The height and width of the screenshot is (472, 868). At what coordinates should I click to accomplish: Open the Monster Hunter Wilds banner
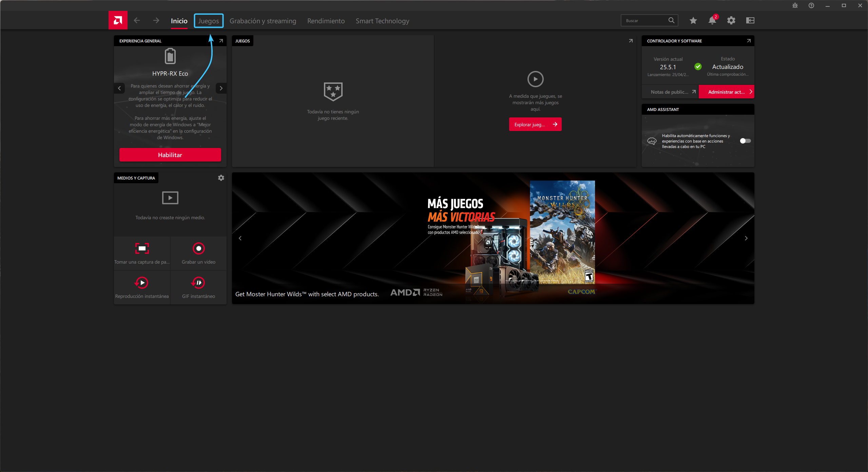point(493,238)
